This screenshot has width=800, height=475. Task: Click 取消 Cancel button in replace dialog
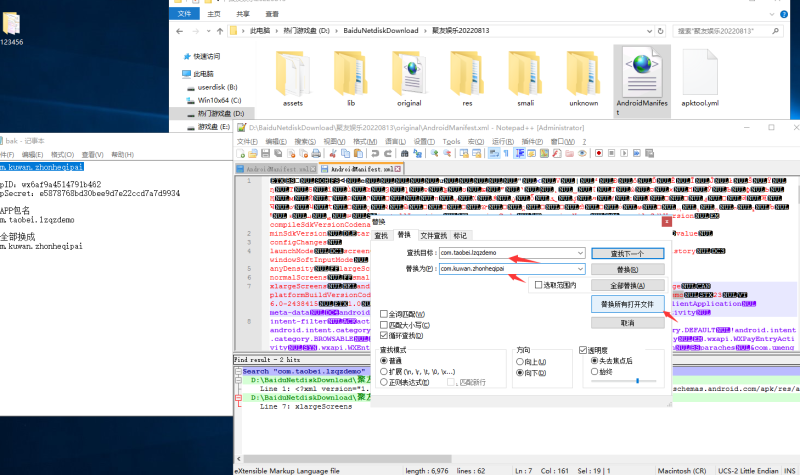point(628,323)
